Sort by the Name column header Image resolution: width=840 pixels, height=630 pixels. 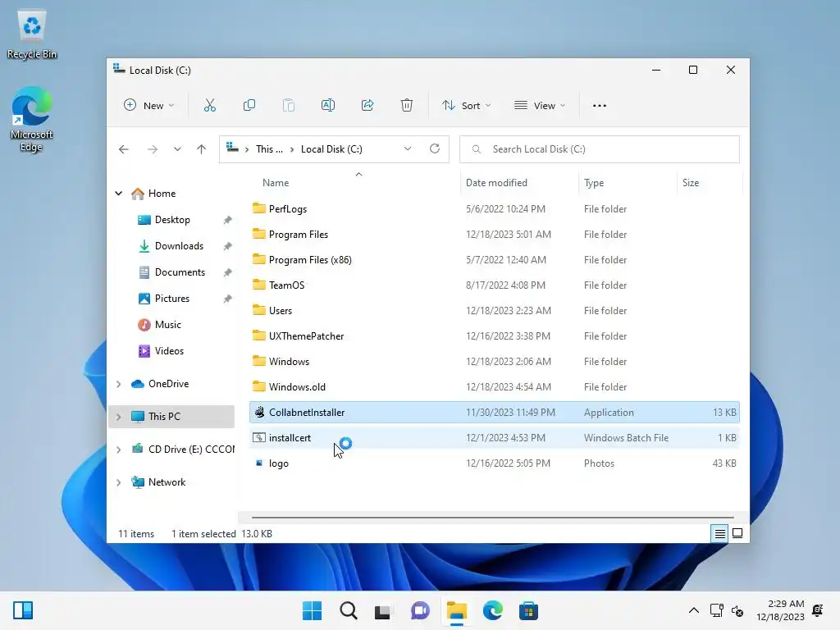click(276, 183)
